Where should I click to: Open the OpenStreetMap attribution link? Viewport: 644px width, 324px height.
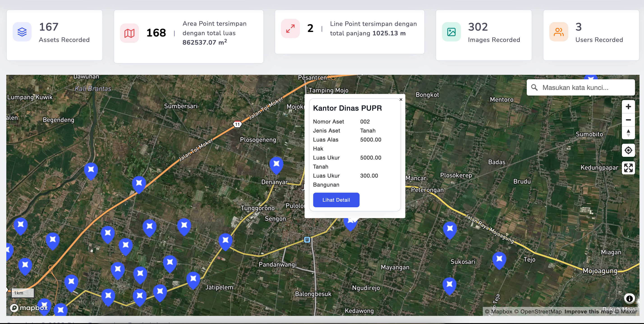pos(541,312)
